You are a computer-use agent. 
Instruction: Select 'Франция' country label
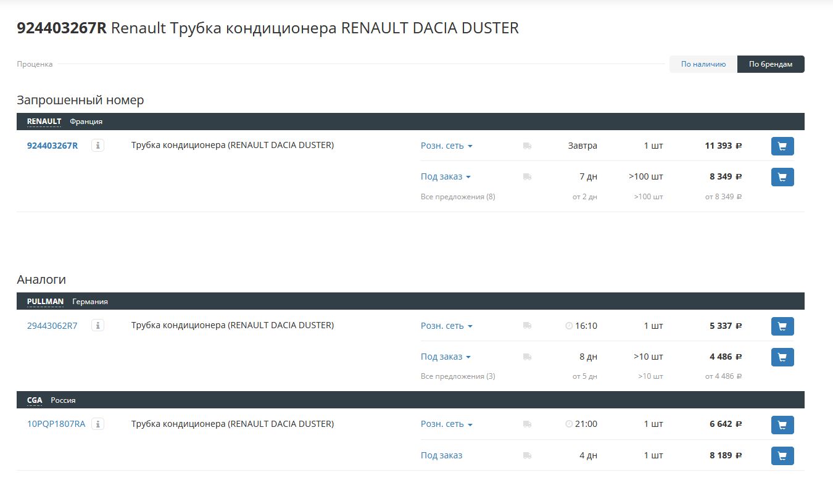pos(86,122)
